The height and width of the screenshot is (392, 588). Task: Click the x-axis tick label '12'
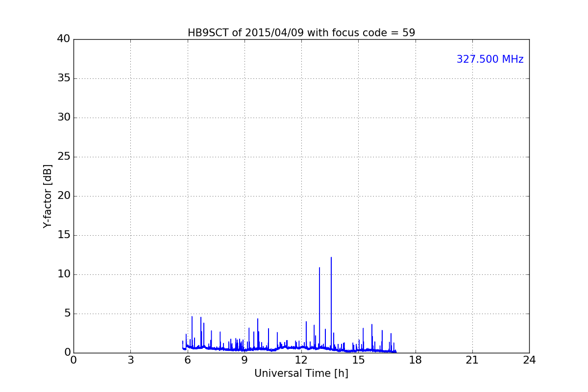tap(301, 360)
